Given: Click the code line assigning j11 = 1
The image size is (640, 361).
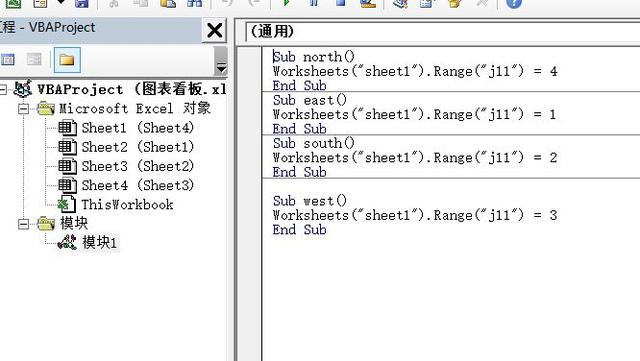Looking at the screenshot, I should click(415, 114).
